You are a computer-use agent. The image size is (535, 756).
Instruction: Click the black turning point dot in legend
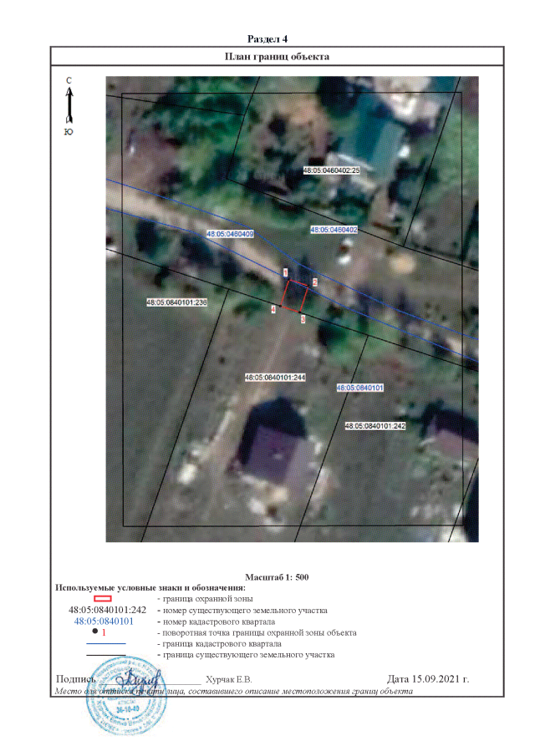tap(96, 632)
